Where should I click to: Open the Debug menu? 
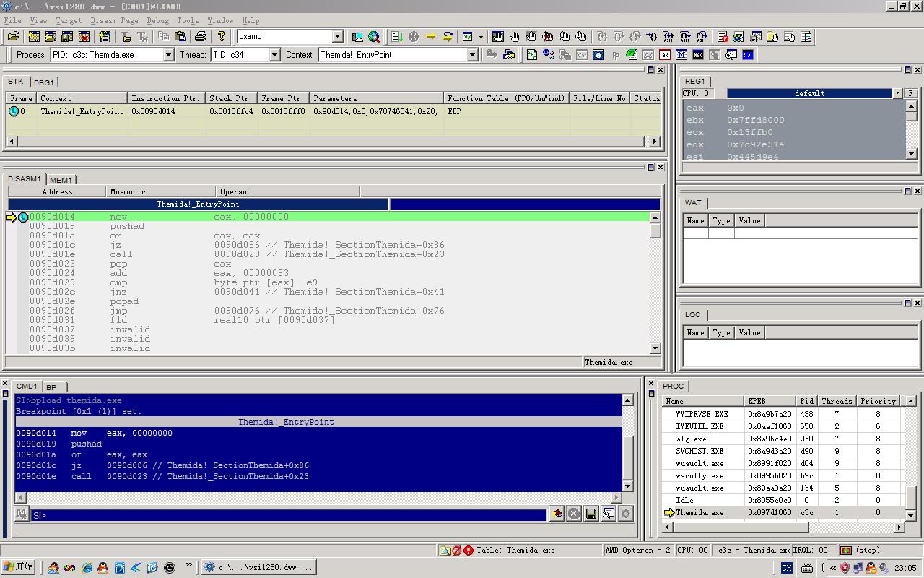point(157,20)
